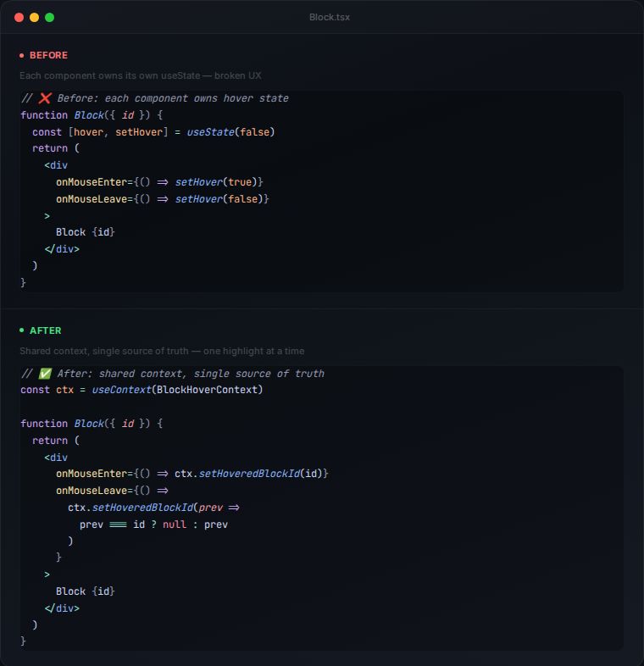Click line 'onMouseEnter={() => ctx.setHoveredBlockId(id)}'

tap(192, 473)
